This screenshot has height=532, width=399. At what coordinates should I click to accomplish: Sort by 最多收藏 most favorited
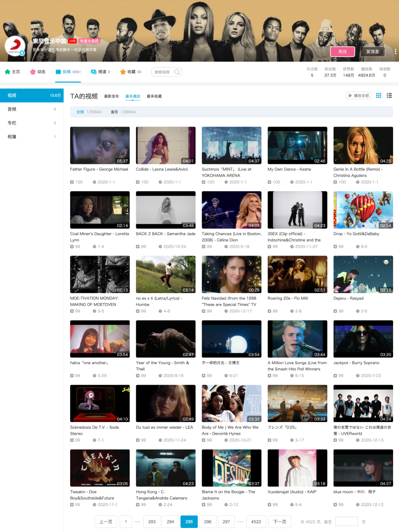154,96
